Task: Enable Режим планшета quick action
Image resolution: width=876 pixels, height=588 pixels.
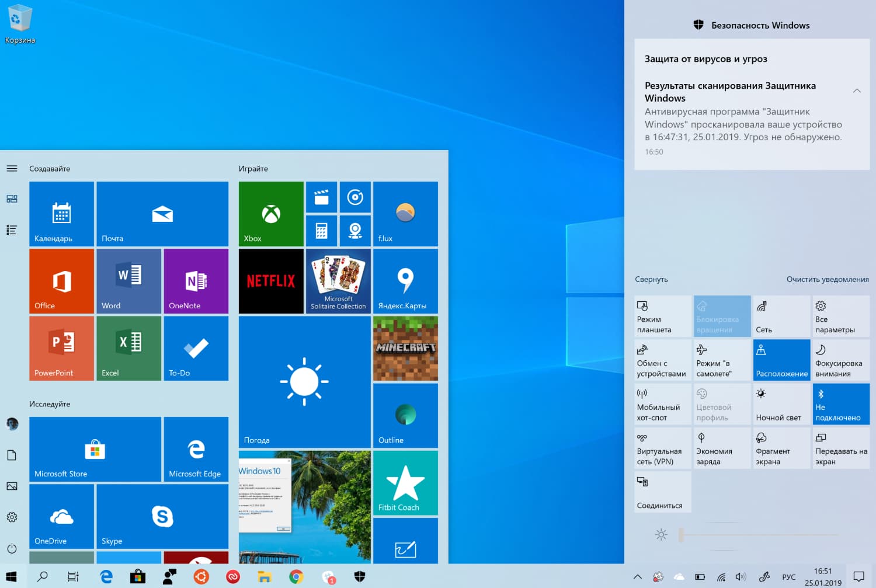Action: 662,316
